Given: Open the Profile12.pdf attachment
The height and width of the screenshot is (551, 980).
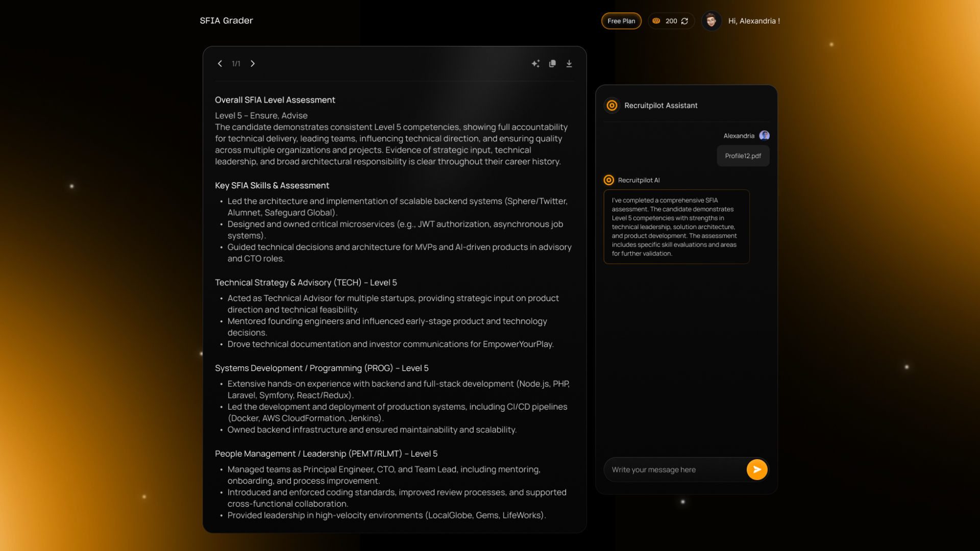Looking at the screenshot, I should 743,156.
